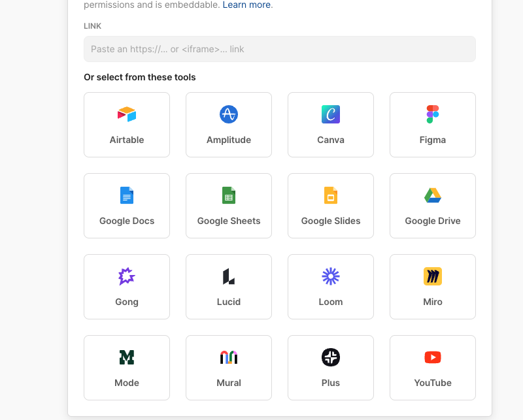Pick the Google Slides card
Image resolution: width=523 pixels, height=420 pixels.
click(331, 206)
